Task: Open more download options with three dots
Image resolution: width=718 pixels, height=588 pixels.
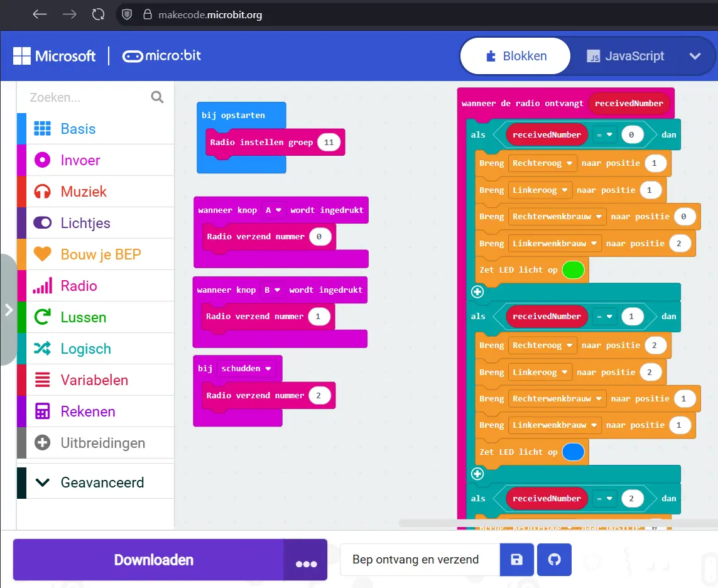Action: (x=306, y=563)
